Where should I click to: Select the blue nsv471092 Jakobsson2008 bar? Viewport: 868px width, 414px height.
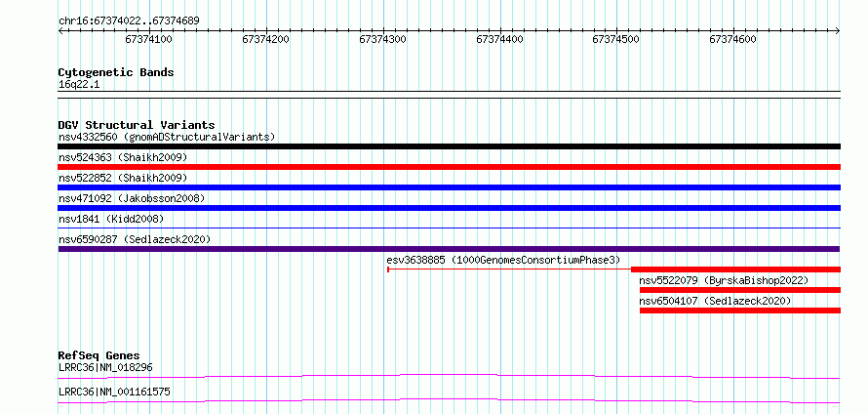pos(449,208)
